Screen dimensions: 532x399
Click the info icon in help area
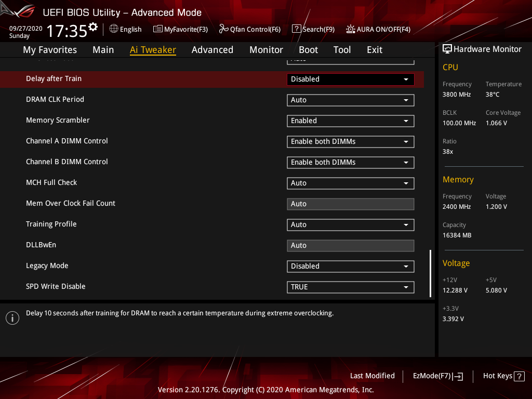pos(12,318)
